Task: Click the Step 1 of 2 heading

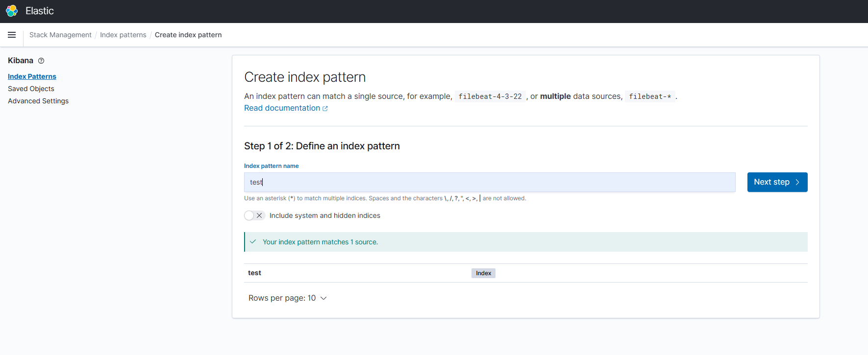Action: (322, 146)
